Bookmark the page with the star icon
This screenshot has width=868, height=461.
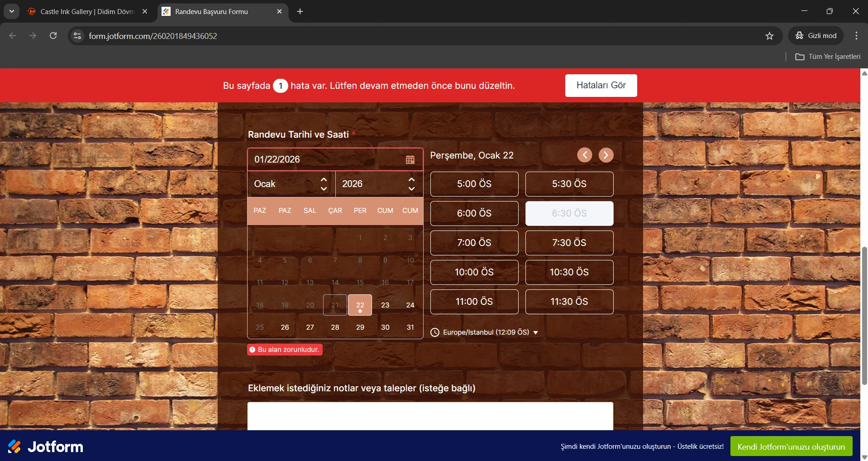[x=770, y=36]
